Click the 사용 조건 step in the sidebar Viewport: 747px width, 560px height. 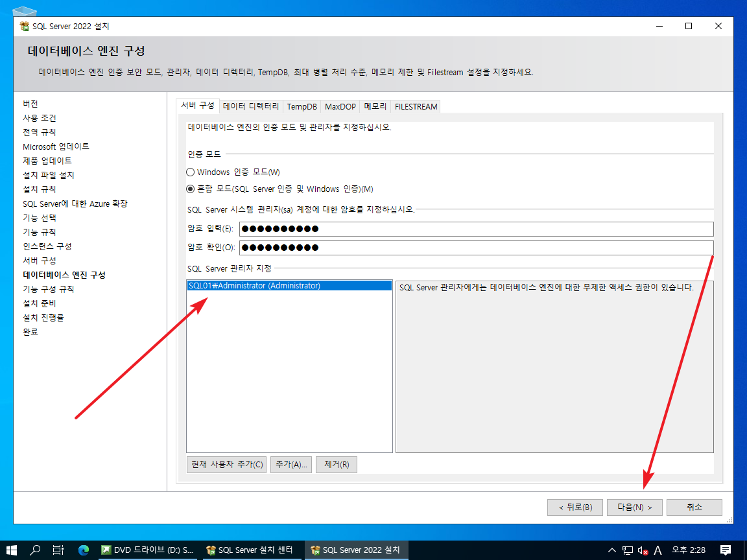tap(40, 118)
